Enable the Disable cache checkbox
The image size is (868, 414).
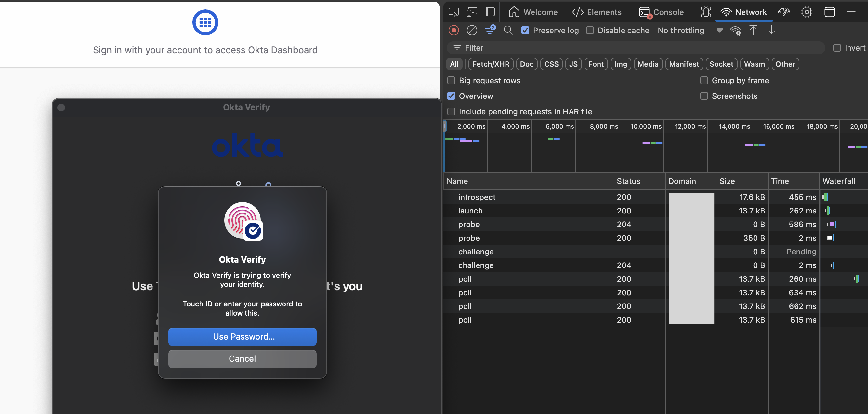590,30
